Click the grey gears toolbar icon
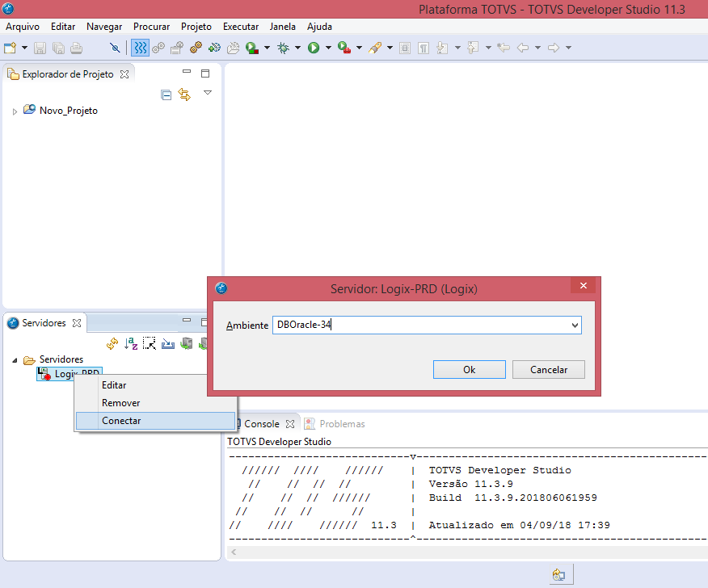708x588 pixels. pyautogui.click(x=158, y=48)
